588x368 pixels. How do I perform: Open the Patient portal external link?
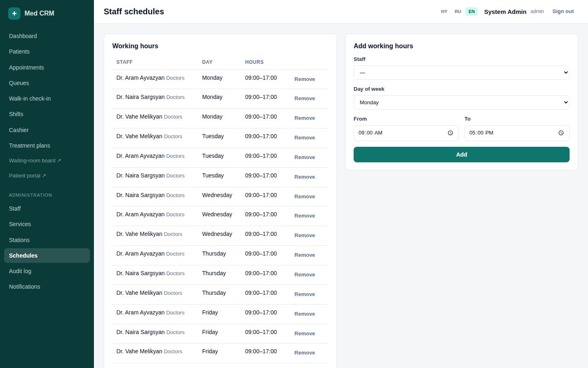(x=47, y=176)
